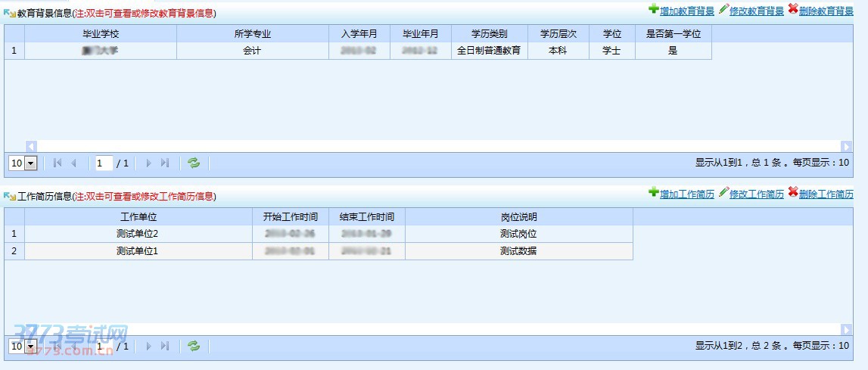Click the green plus icon beside 增加工作简历

tap(653, 192)
